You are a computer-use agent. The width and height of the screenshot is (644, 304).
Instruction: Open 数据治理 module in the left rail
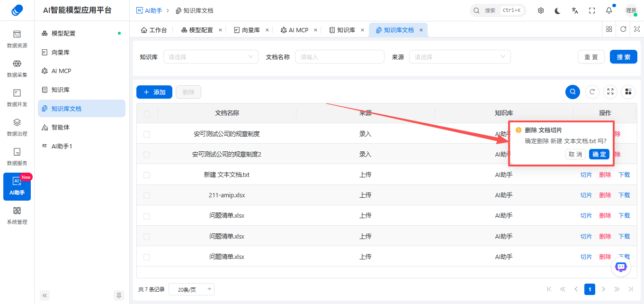pyautogui.click(x=17, y=128)
